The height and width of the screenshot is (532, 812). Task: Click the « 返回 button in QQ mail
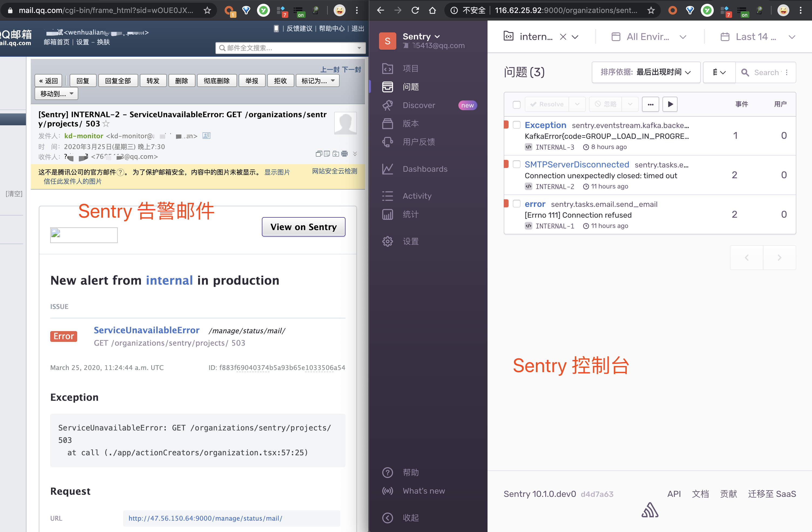click(48, 81)
